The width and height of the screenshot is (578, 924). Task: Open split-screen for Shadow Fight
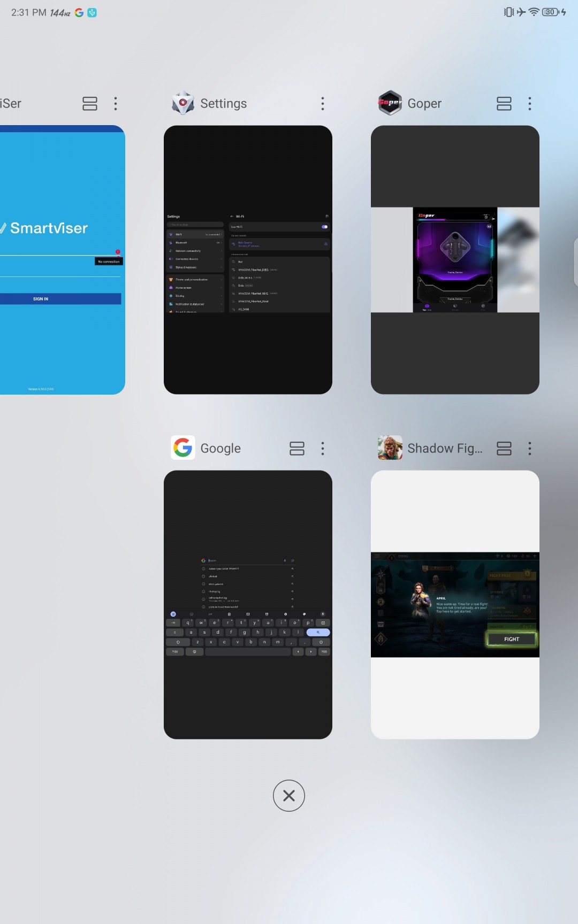504,448
